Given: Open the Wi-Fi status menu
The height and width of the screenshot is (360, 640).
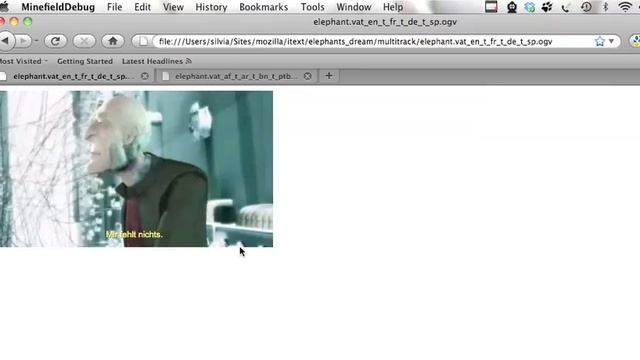Looking at the screenshot, I should pyautogui.click(x=625, y=7).
